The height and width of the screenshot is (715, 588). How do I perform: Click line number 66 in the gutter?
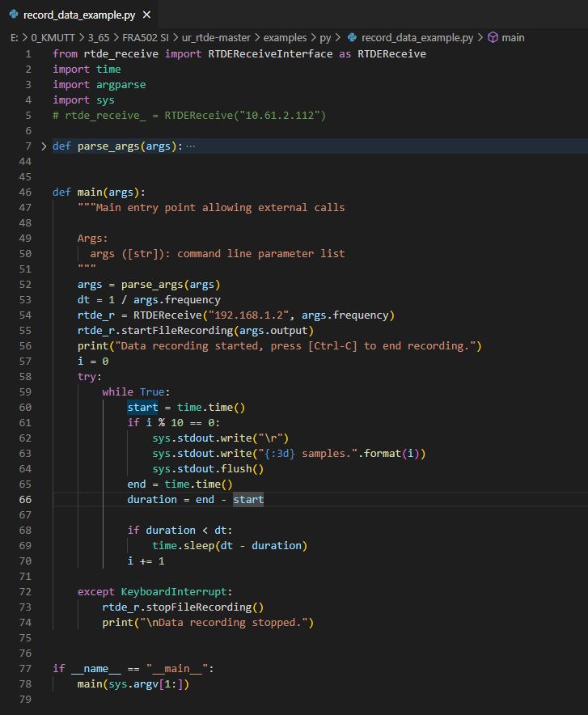24,500
